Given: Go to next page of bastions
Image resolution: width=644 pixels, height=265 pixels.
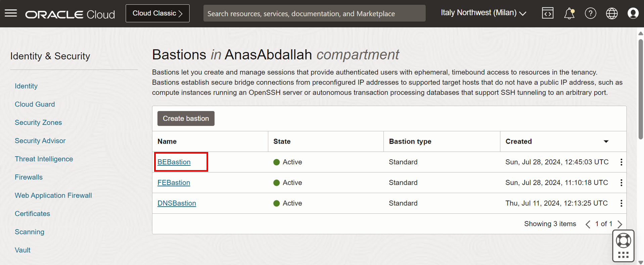Looking at the screenshot, I should (620, 224).
